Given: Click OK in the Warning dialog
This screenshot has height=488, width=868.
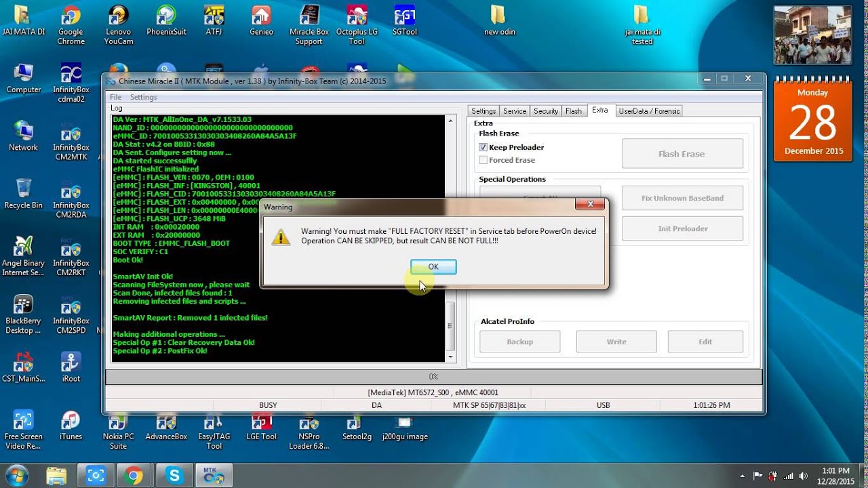Looking at the screenshot, I should (433, 266).
